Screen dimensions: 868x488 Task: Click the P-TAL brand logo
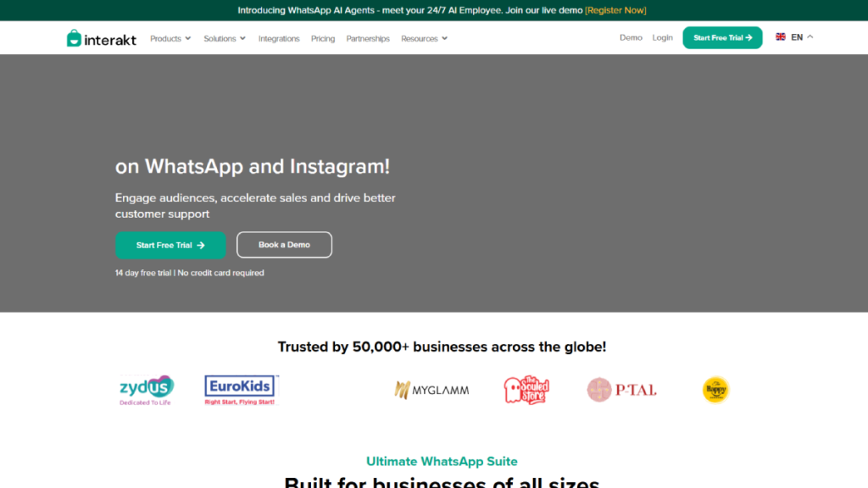point(621,390)
